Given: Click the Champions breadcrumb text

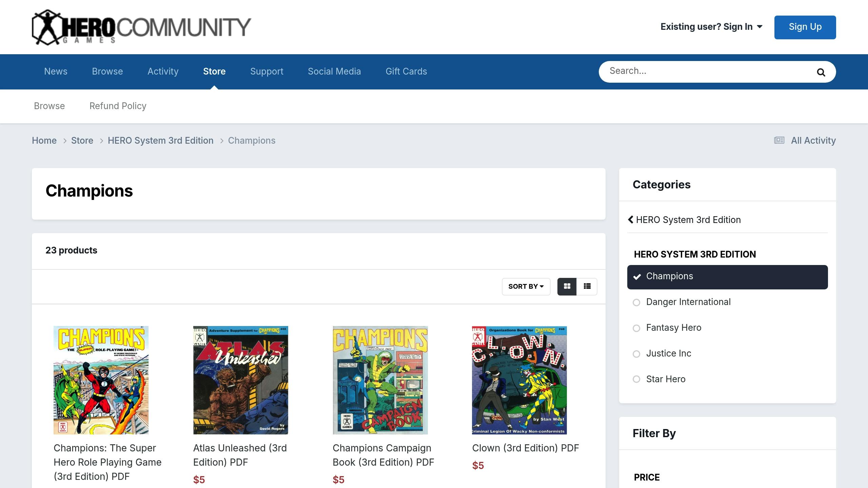Looking at the screenshot, I should [x=252, y=140].
